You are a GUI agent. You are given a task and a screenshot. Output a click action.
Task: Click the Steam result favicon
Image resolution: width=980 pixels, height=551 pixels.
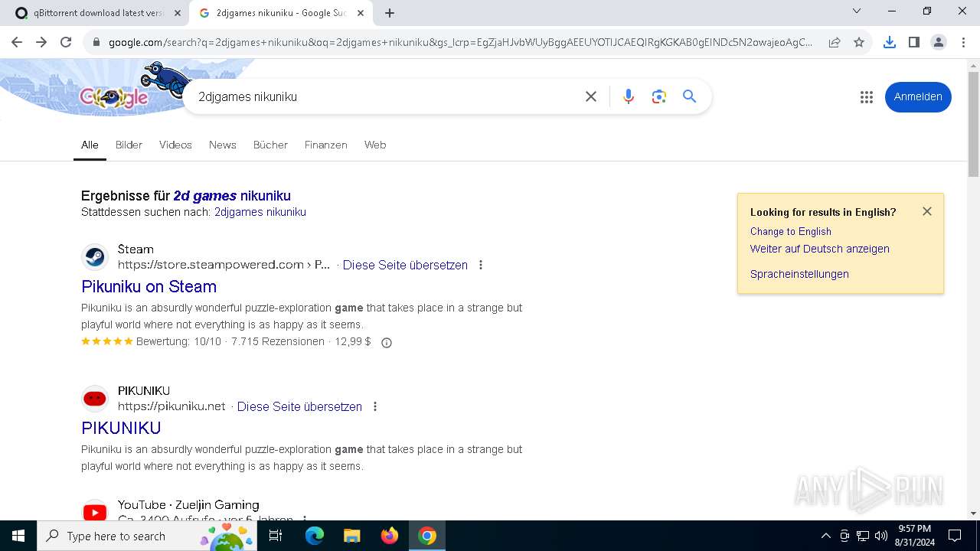(95, 257)
